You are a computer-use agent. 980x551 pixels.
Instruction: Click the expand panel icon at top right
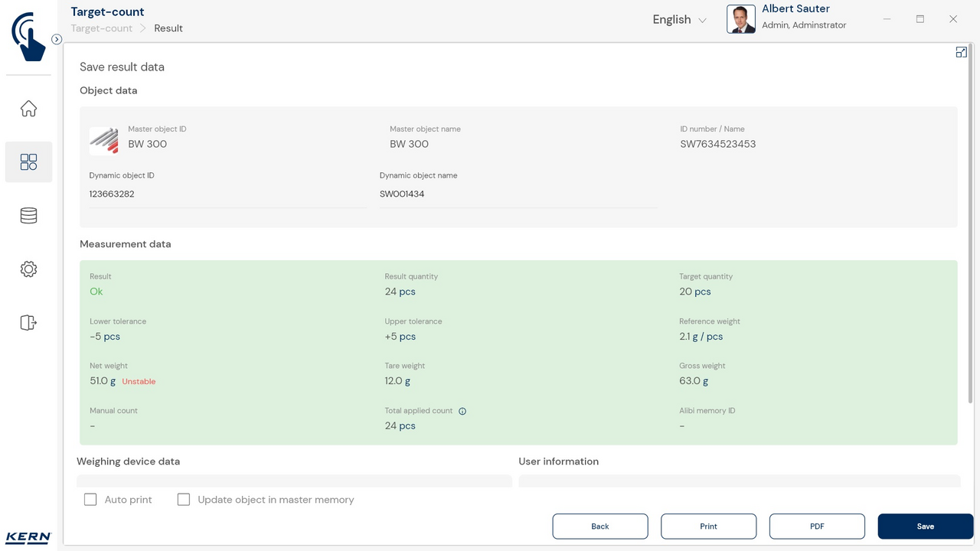961,52
